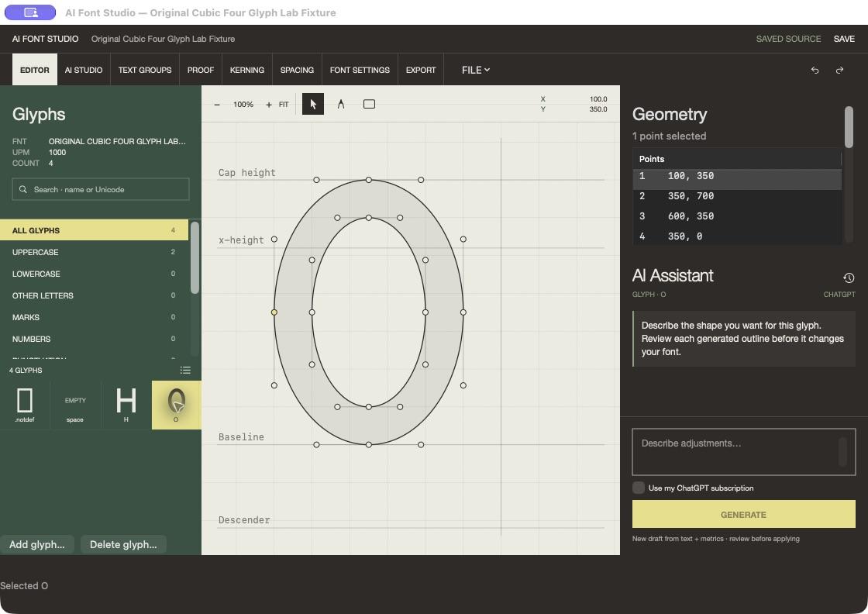Select the Pen drawing tool
This screenshot has height=614, width=868.
[x=341, y=104]
